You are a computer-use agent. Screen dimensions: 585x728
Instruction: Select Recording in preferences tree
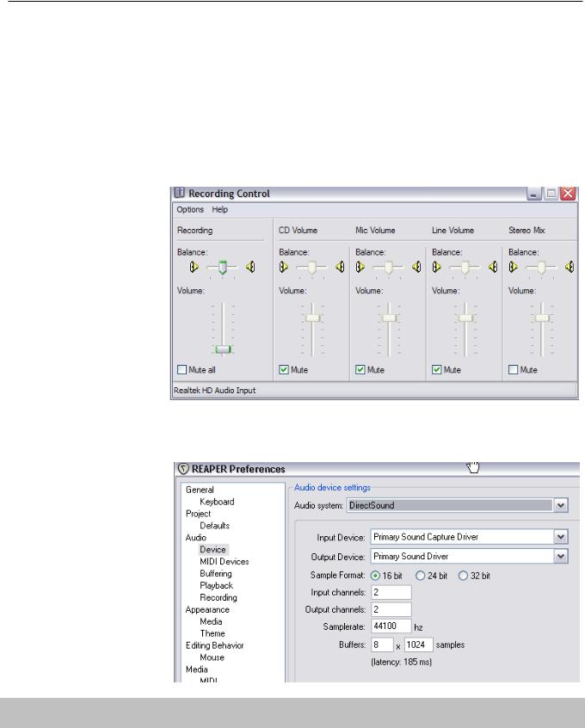[219, 597]
